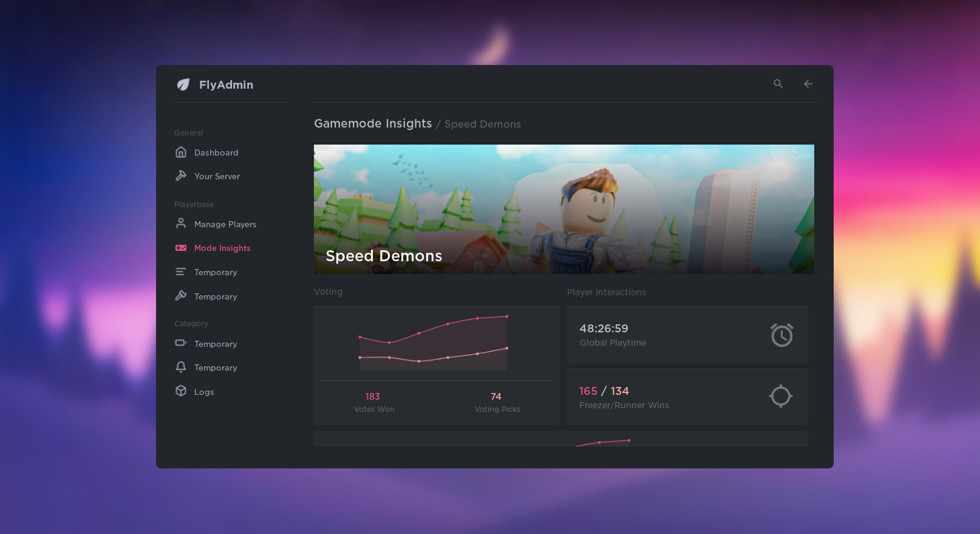Click the Manage Players person icon

pyautogui.click(x=181, y=224)
